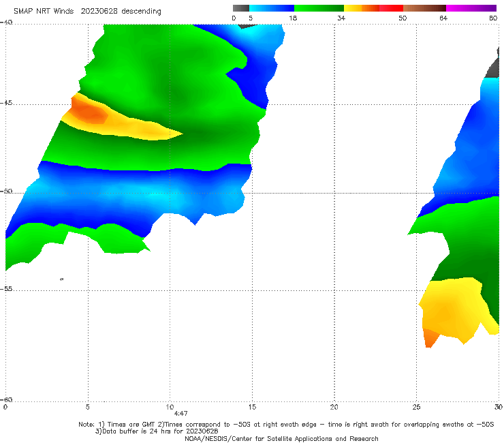Click the color bar label '18'
Image resolution: width=504 pixels, height=443 pixels.
pos(293,18)
